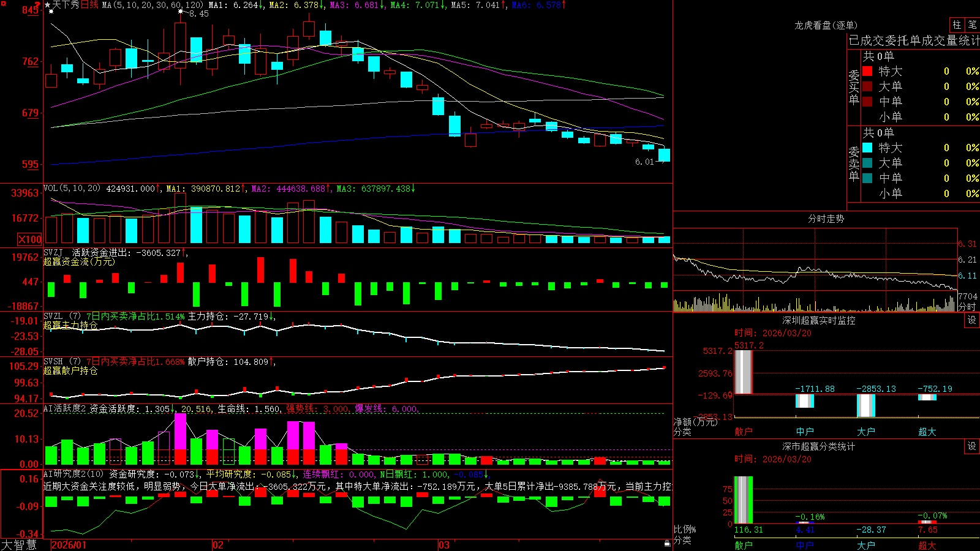Viewport: 980px width, 551px height.
Task: Open 设 settings for 深市超赢分类统计
Action: click(x=972, y=446)
